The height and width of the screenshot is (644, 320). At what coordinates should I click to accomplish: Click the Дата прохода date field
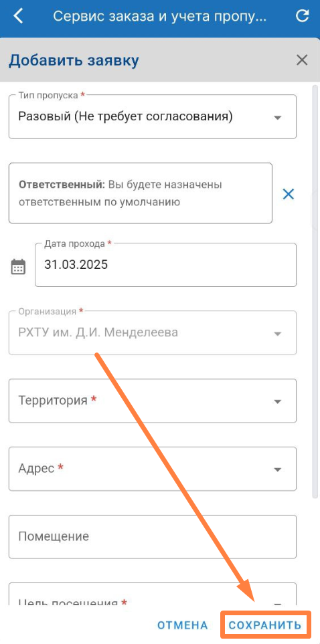[x=166, y=265]
